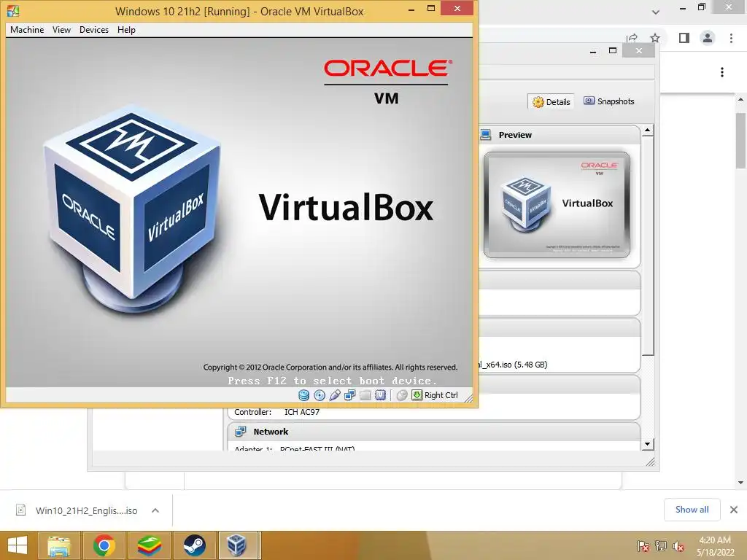
Task: Click Show all downloads button
Action: [692, 510]
